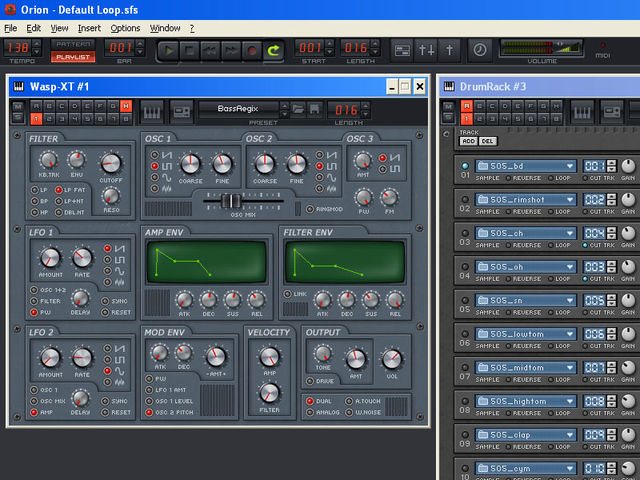Hit the rewind transport button
The width and height of the screenshot is (640, 480).
[x=210, y=51]
